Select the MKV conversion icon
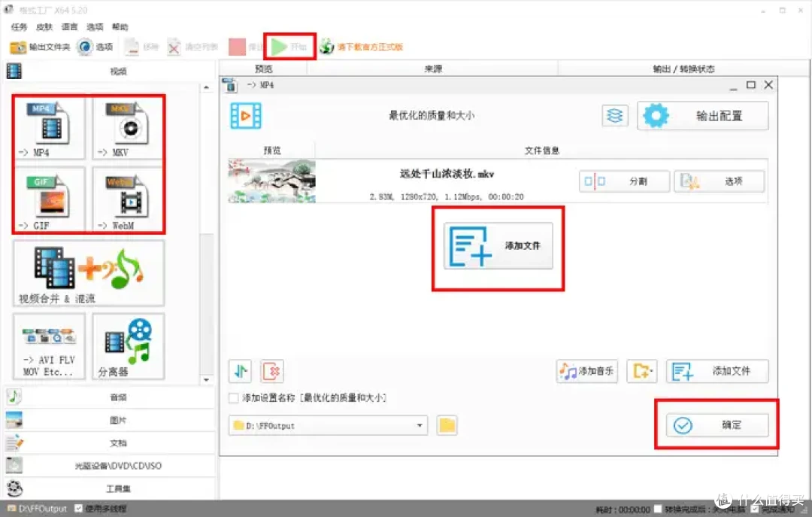The image size is (812, 517). pyautogui.click(x=128, y=128)
